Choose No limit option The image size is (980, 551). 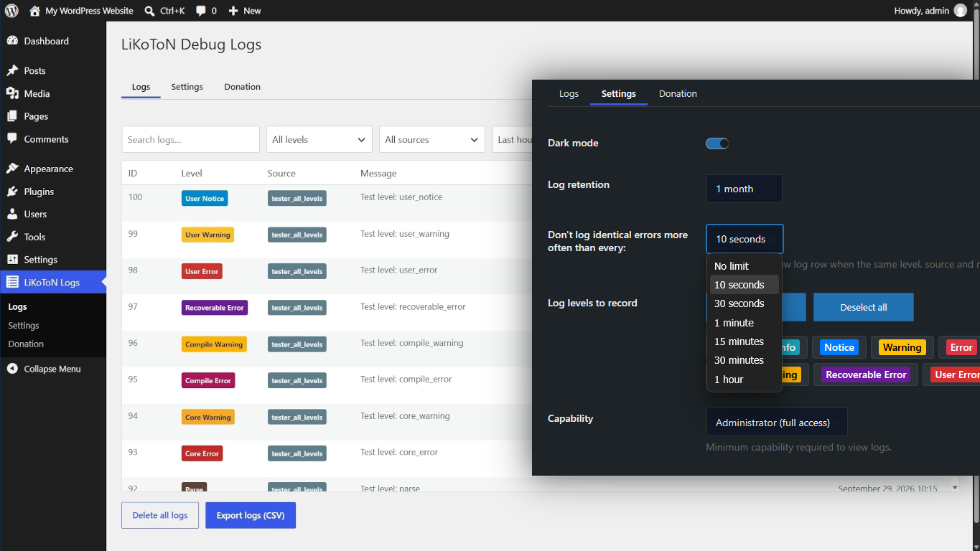point(745,266)
